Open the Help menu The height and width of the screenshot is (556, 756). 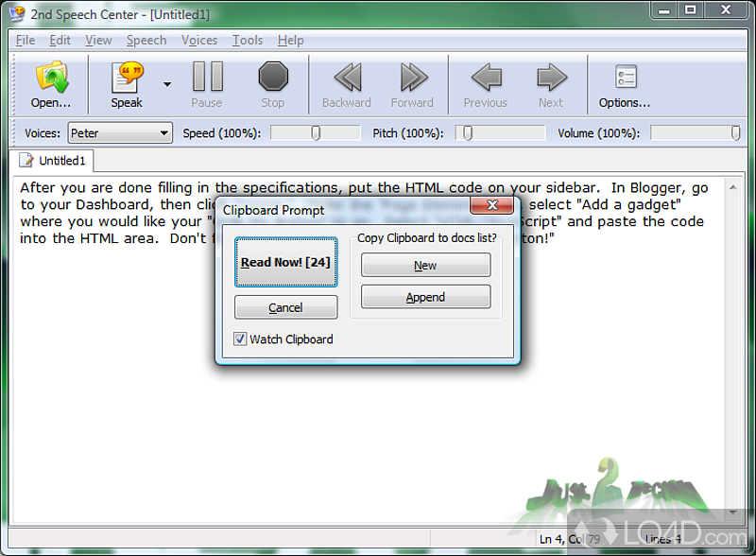coord(290,40)
